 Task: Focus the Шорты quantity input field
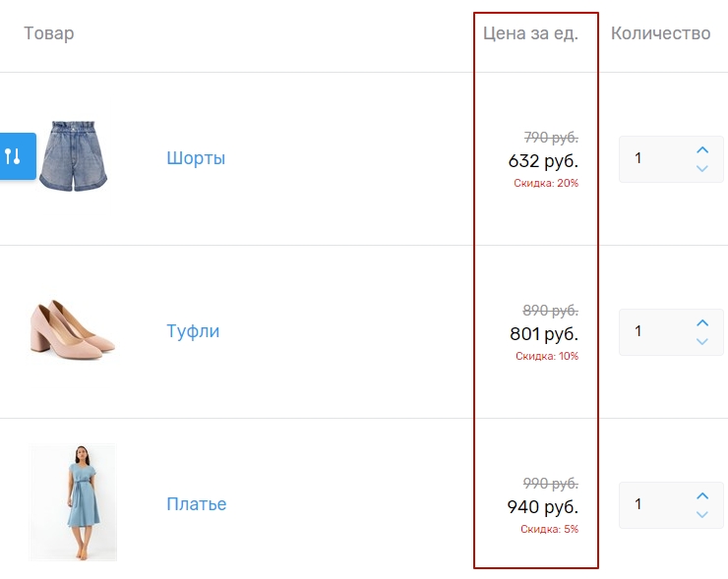click(654, 158)
